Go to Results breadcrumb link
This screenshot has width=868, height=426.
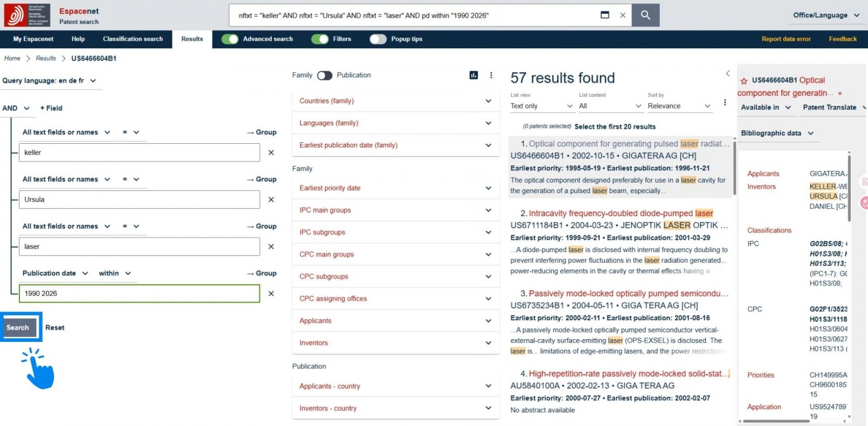pyautogui.click(x=46, y=59)
